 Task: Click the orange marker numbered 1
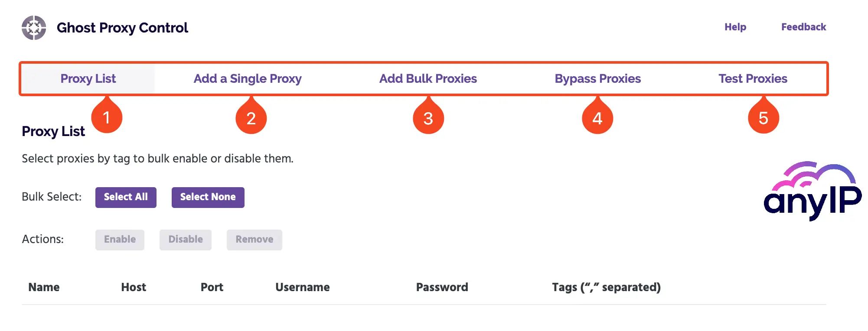click(x=107, y=117)
